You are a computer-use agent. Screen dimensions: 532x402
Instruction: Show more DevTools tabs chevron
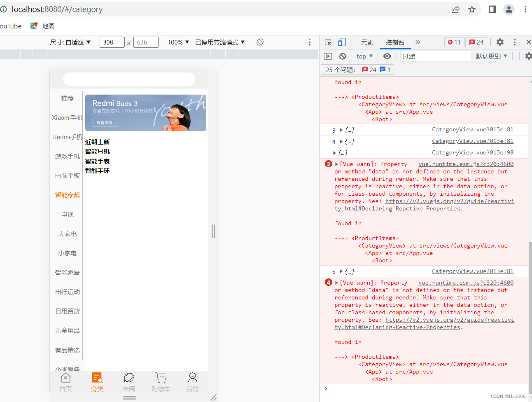[x=418, y=42]
